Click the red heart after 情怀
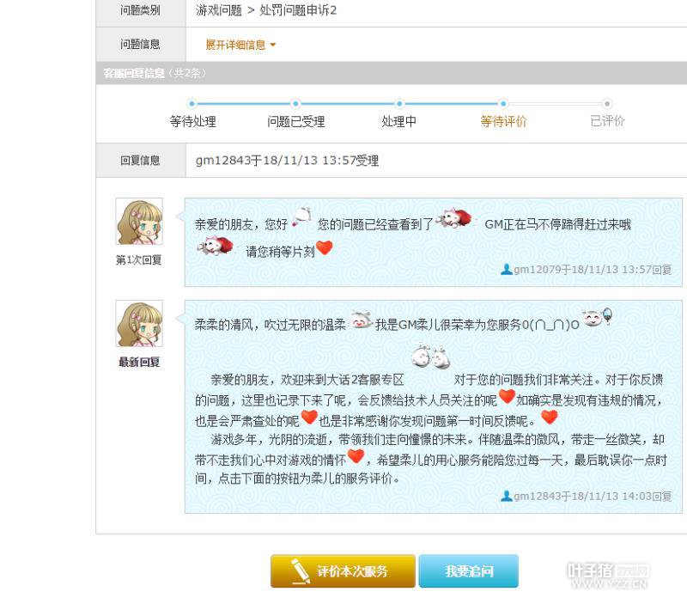The image size is (687, 616). point(356,456)
